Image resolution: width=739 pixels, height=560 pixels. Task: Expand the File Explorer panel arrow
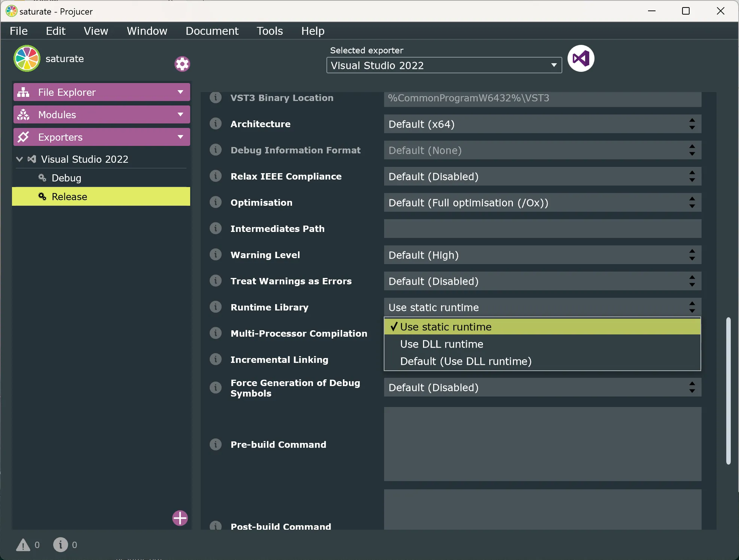click(180, 92)
